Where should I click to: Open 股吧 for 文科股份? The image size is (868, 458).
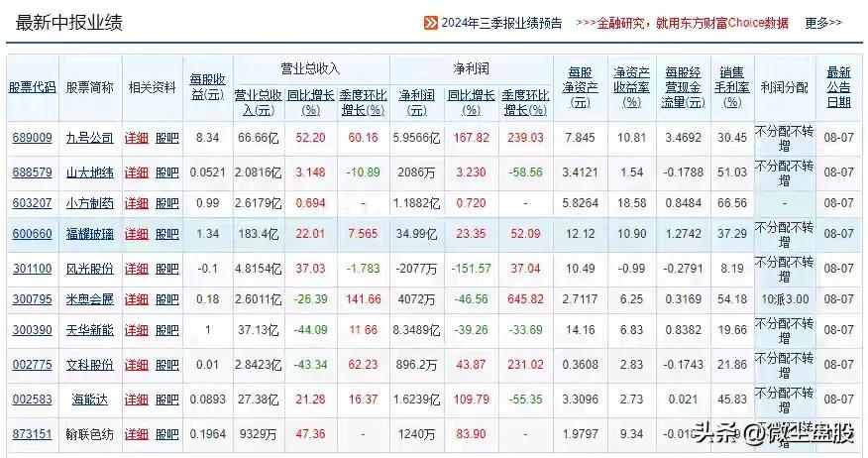(x=167, y=365)
